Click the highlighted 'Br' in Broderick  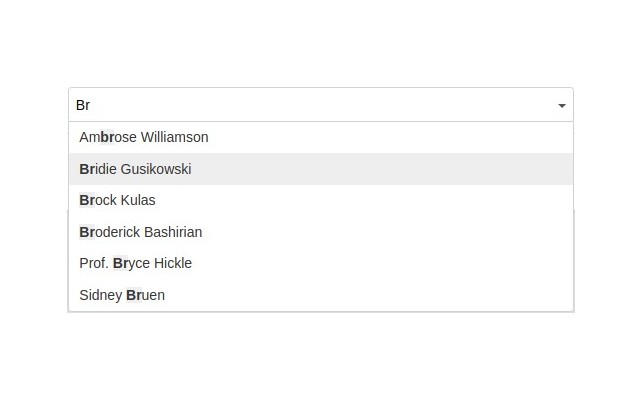coord(87,232)
